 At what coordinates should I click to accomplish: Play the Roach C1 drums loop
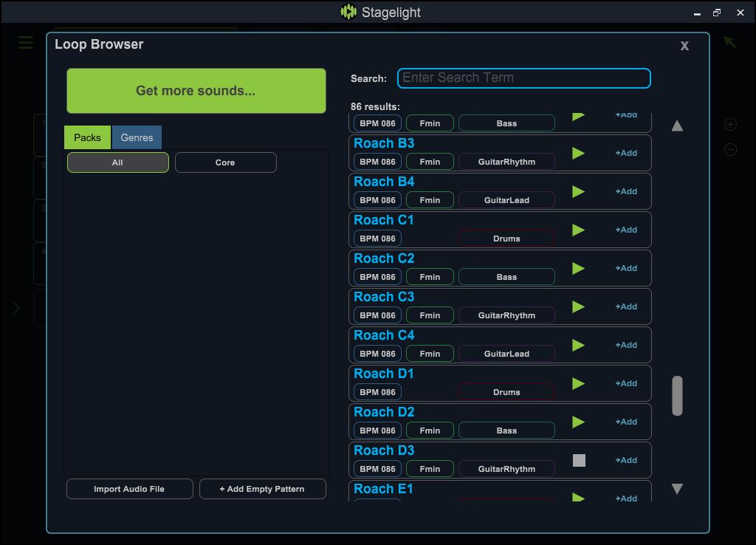578,230
